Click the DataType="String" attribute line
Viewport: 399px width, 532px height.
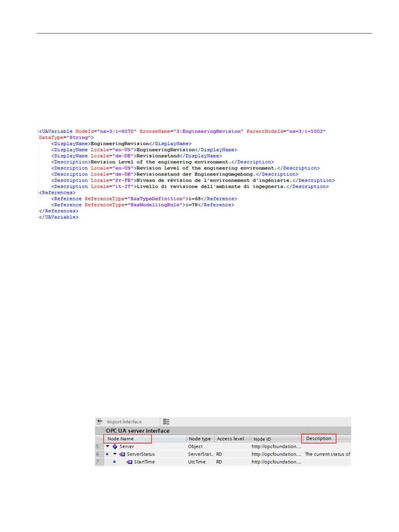point(66,137)
